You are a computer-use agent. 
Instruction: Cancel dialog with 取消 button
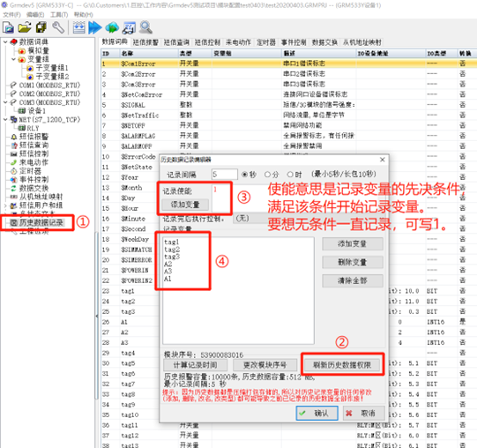point(364,414)
